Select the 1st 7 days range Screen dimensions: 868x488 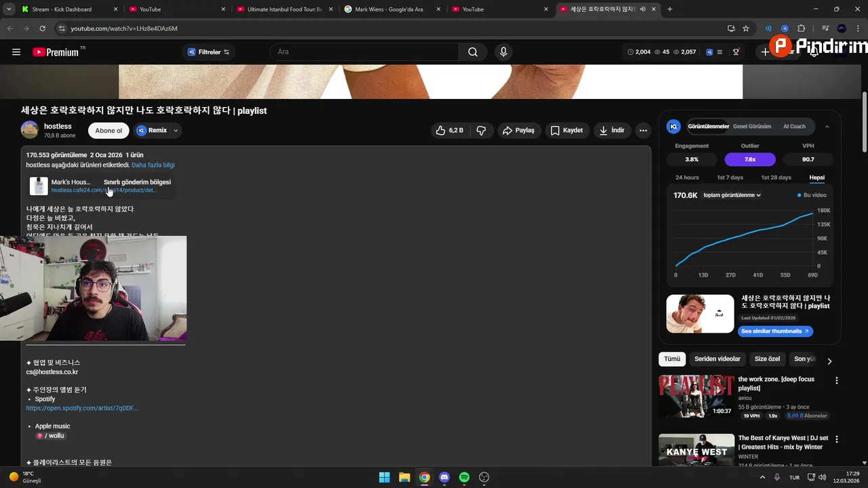[x=730, y=178]
